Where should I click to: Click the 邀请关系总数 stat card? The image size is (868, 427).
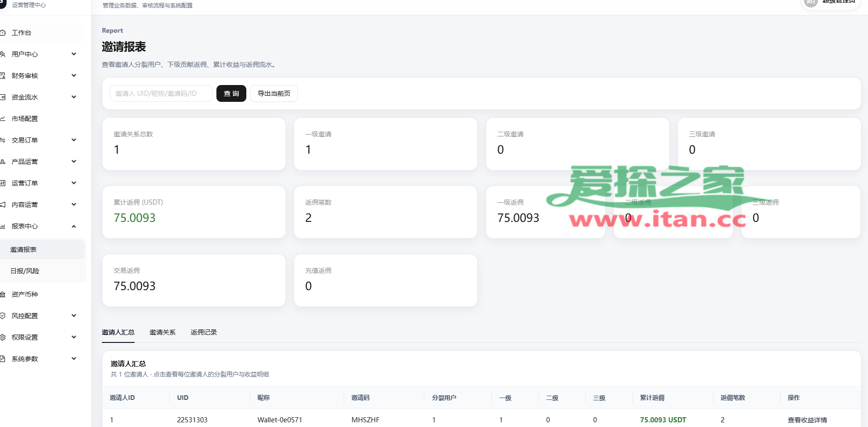coord(194,144)
